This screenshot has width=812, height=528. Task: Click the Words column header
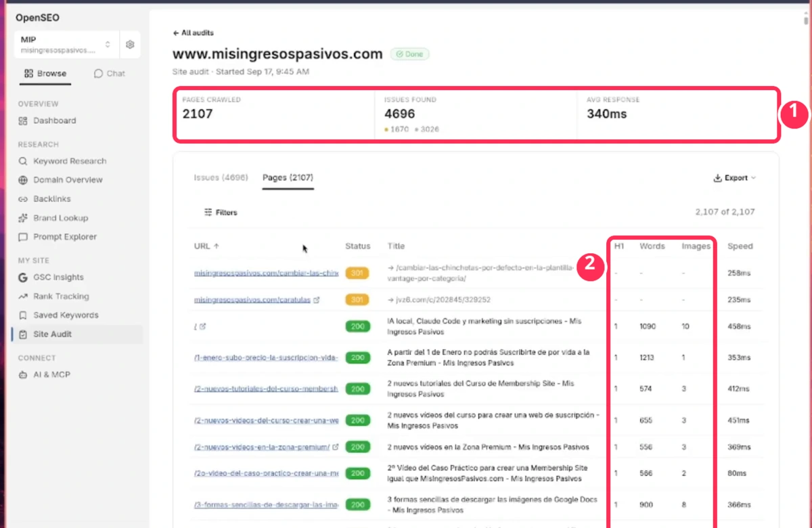[x=652, y=246]
